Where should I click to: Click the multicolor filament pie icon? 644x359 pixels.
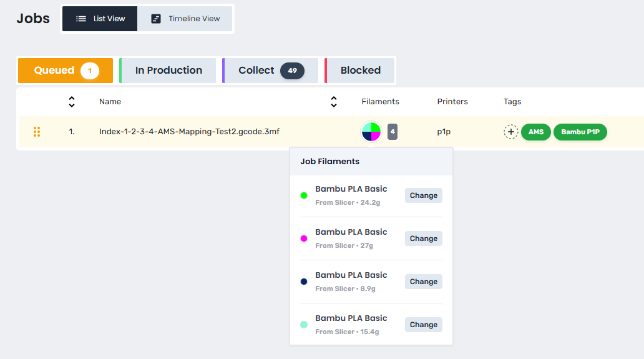pos(371,132)
